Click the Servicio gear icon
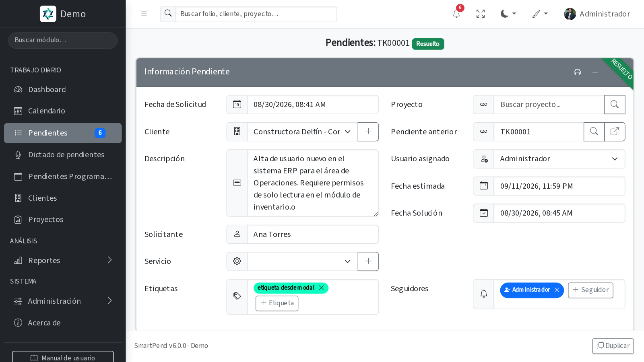644x362 pixels. tap(237, 261)
